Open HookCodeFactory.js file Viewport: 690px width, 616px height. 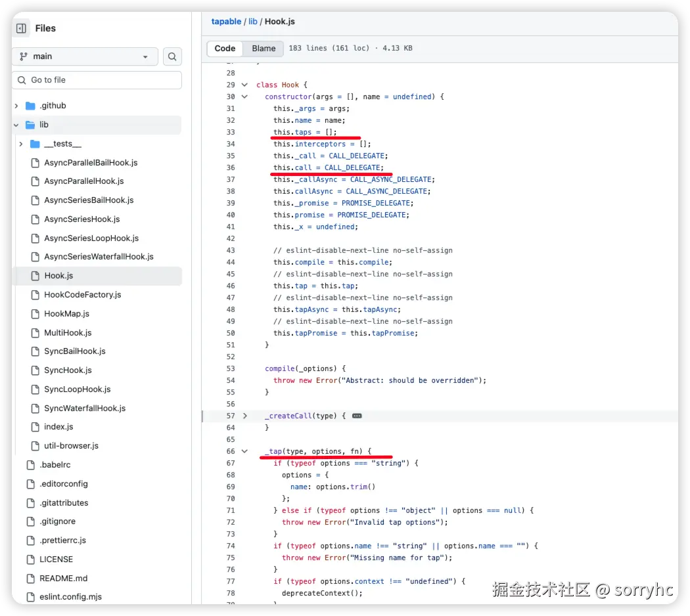pyautogui.click(x=83, y=295)
